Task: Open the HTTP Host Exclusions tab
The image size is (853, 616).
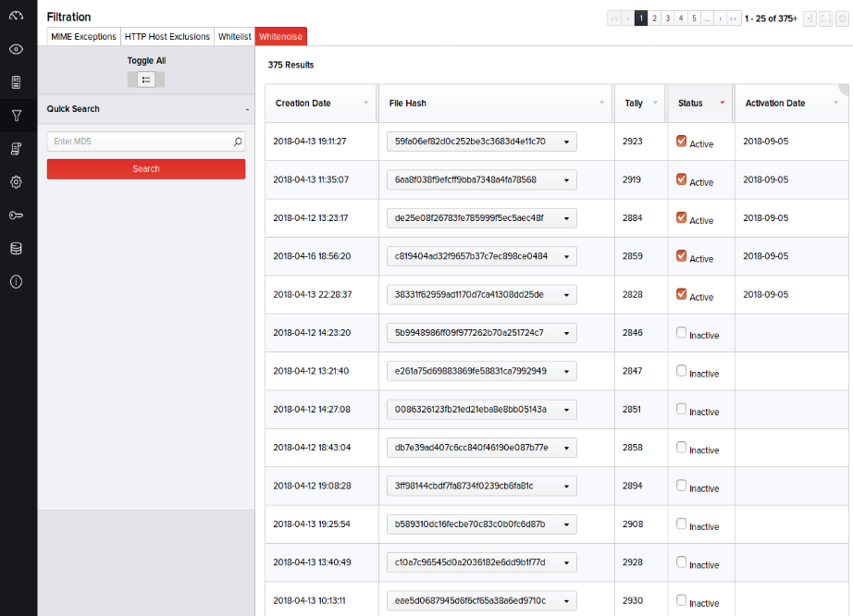Action: (x=167, y=37)
